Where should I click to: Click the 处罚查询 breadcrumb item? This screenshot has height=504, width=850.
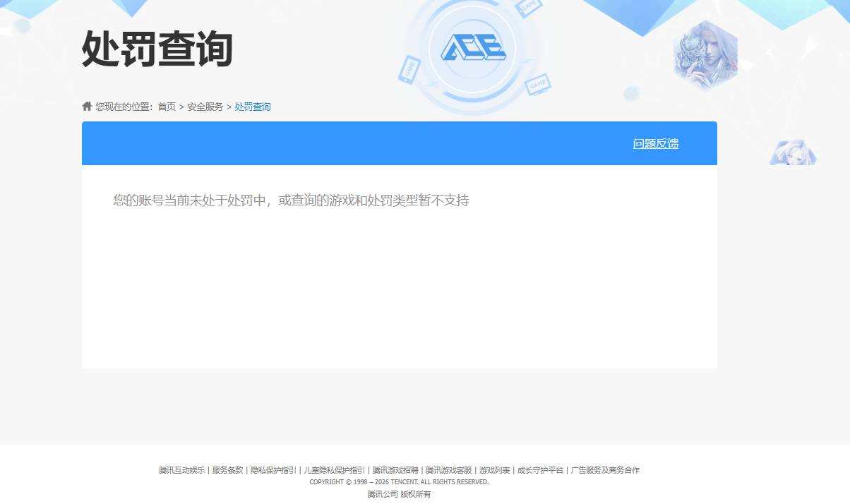[253, 107]
